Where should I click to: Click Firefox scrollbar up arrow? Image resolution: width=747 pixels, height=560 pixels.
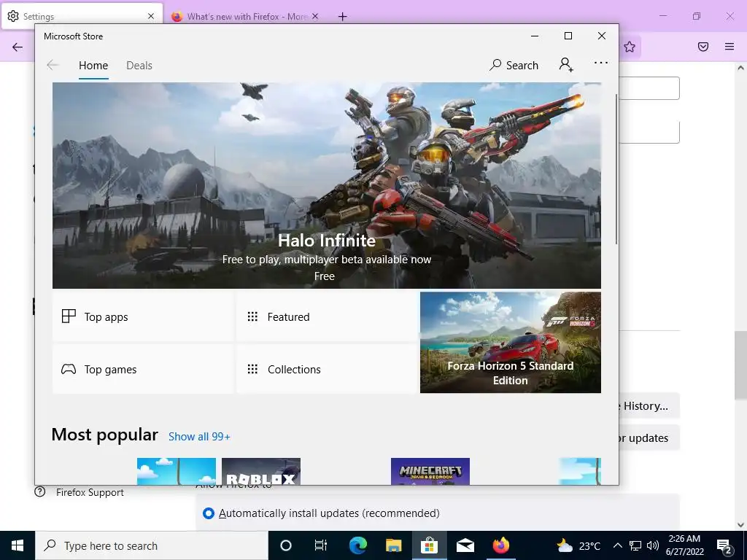pos(740,68)
